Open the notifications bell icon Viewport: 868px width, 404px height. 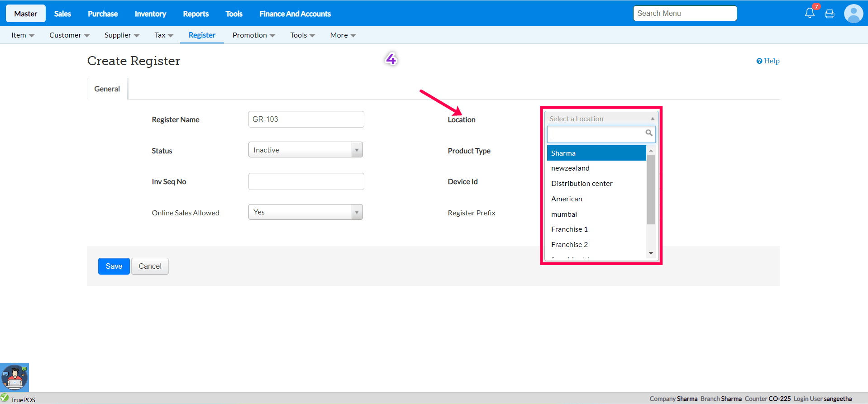(x=810, y=13)
